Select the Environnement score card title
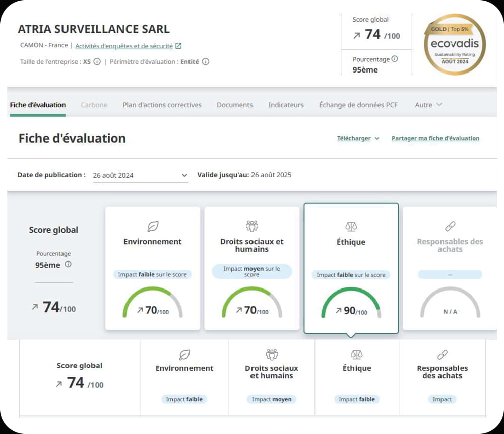The height and width of the screenshot is (434, 504). tap(153, 241)
